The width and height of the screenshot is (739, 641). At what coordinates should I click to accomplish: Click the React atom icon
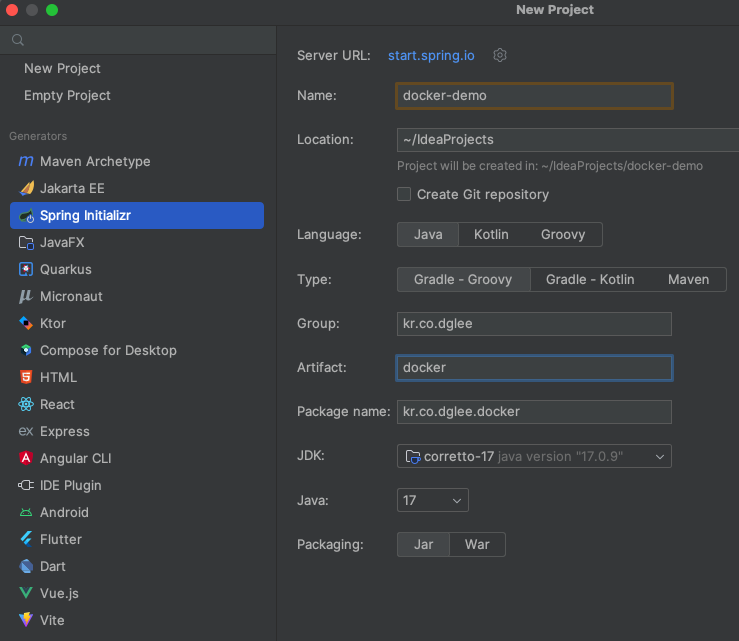(26, 404)
